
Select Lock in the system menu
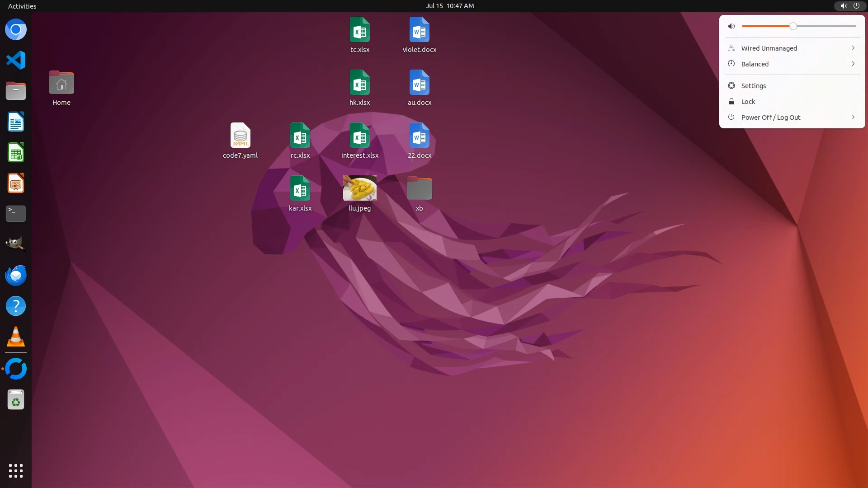748,102
